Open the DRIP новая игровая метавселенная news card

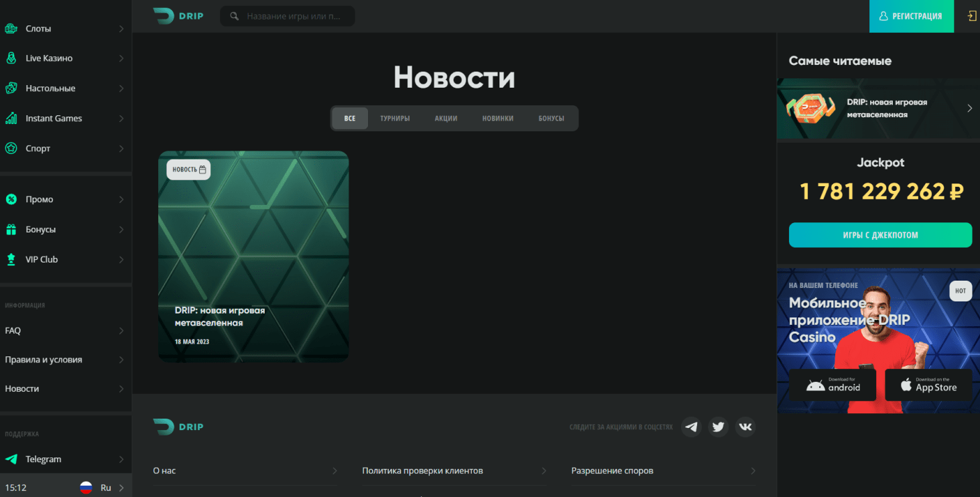pos(253,257)
